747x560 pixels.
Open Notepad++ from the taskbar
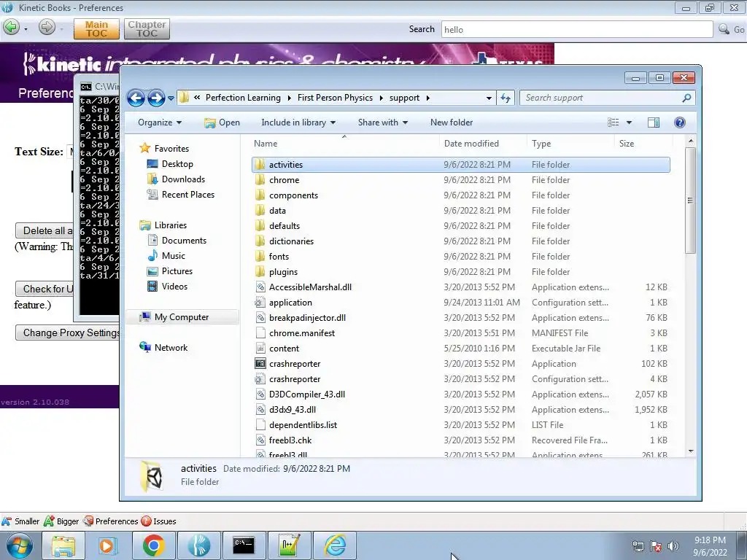click(289, 545)
